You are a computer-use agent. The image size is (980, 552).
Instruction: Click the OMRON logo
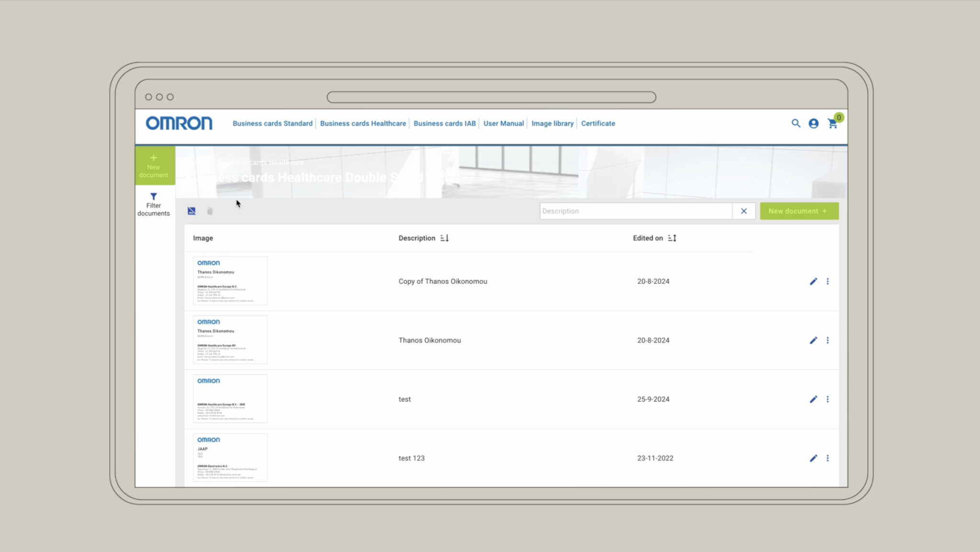[179, 124]
